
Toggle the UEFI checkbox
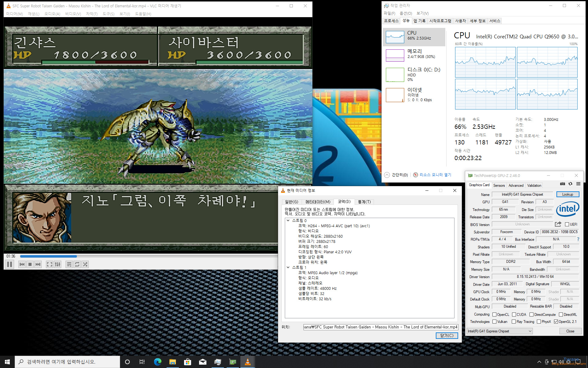coord(567,224)
